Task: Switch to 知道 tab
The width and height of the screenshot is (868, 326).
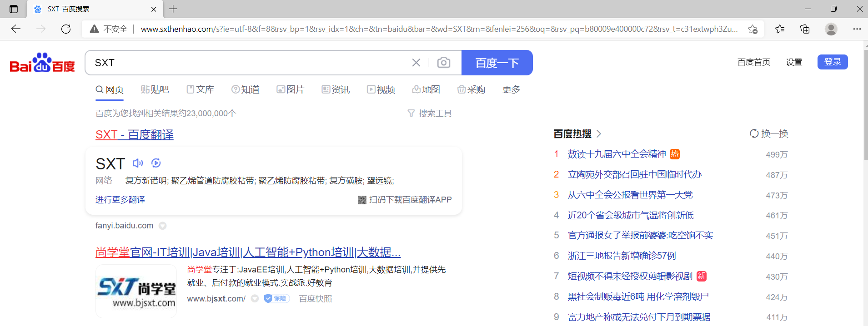Action: [245, 89]
